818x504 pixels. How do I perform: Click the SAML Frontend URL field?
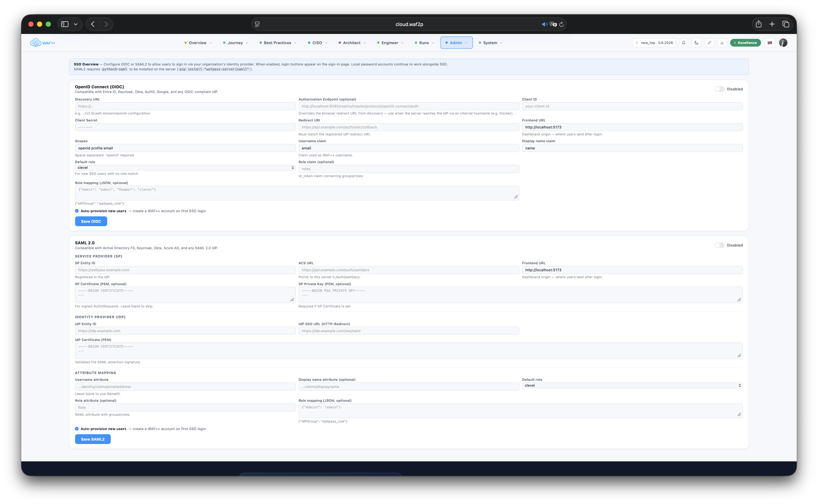pyautogui.click(x=632, y=270)
